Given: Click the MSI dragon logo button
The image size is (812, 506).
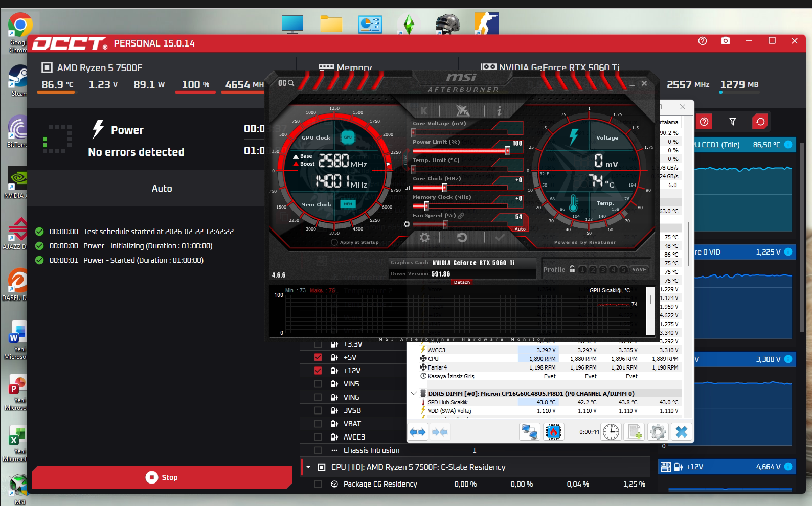Looking at the screenshot, I should point(462,110).
